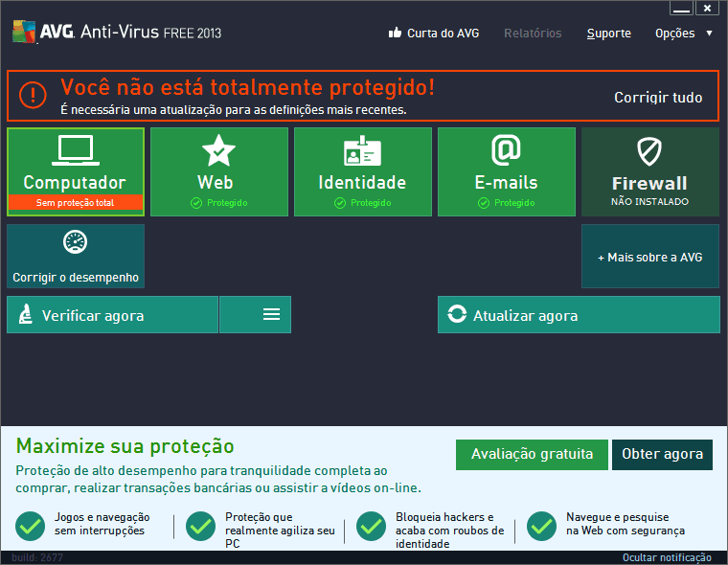Click Obter agora button
728x565 pixels.
[x=662, y=455]
